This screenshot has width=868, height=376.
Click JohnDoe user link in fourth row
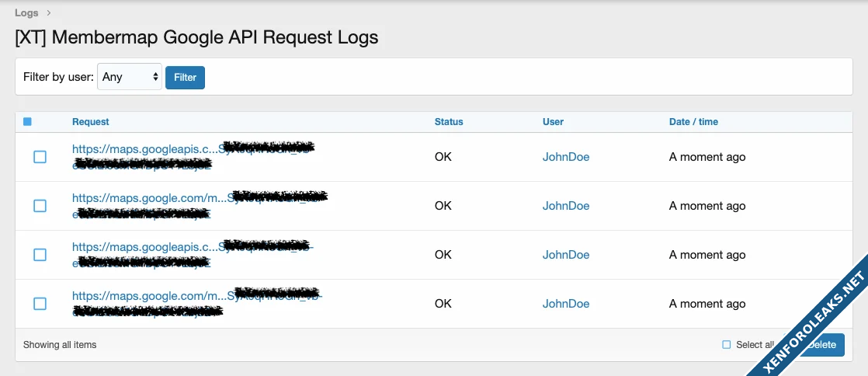565,304
